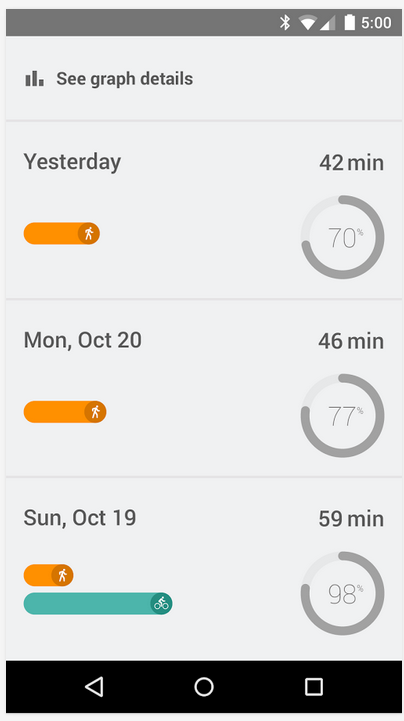
Task: Select the 77% progress ring
Action: [x=342, y=416]
